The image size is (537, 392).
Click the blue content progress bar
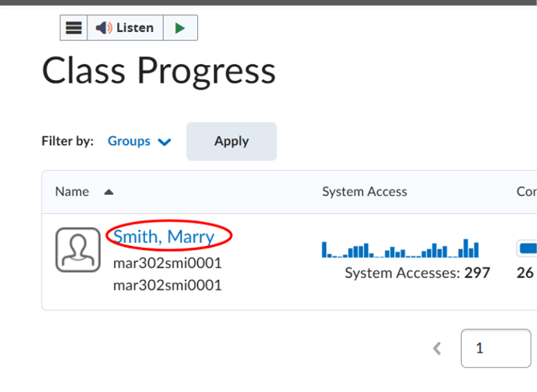527,249
